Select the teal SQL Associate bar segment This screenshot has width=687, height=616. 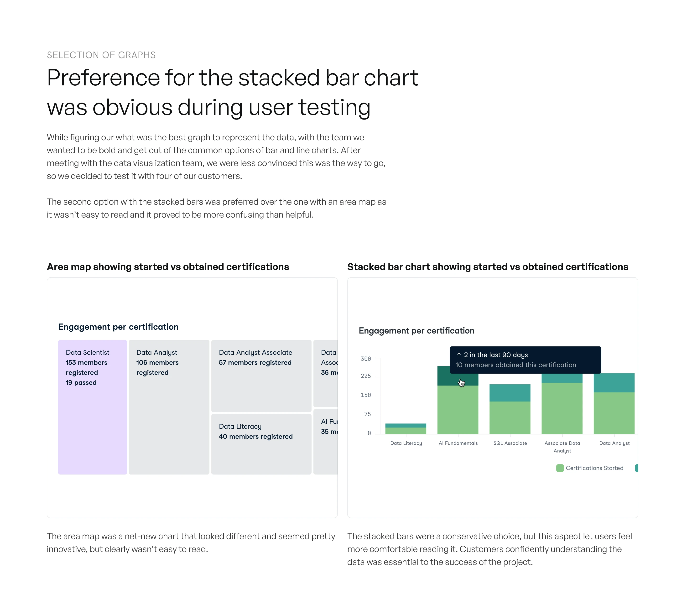pyautogui.click(x=510, y=393)
